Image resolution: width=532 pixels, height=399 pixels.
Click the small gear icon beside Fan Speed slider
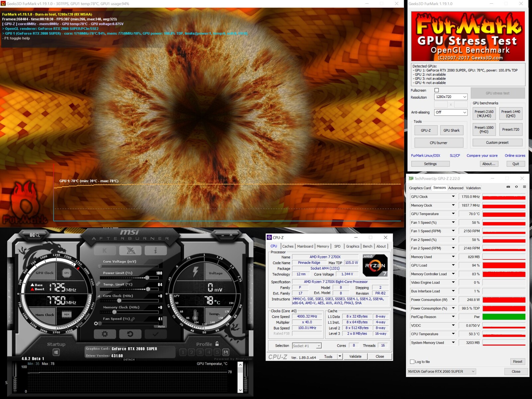[x=96, y=323]
